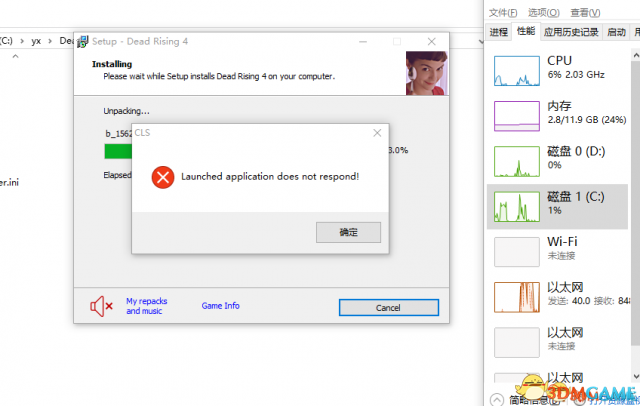The height and width of the screenshot is (406, 640).
Task: Click the Setup installer title bar icon
Action: tap(83, 42)
